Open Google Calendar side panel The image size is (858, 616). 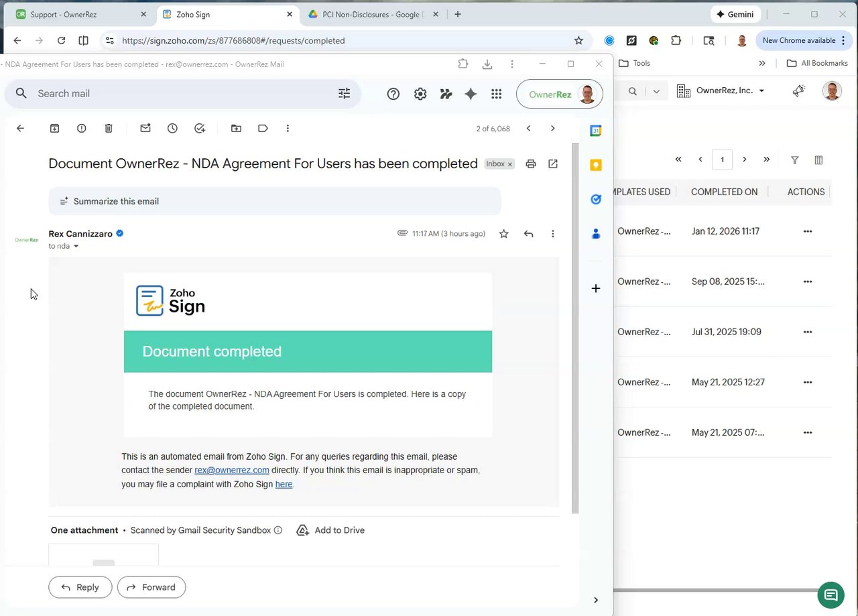pyautogui.click(x=595, y=131)
